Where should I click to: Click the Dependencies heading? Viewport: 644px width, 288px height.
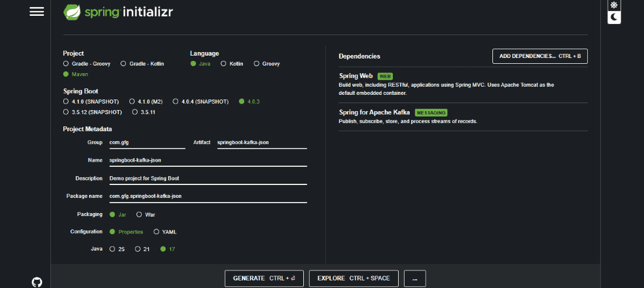coord(359,56)
